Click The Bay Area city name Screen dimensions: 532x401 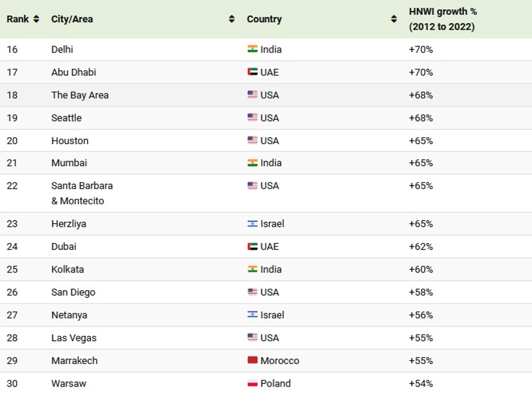79,95
